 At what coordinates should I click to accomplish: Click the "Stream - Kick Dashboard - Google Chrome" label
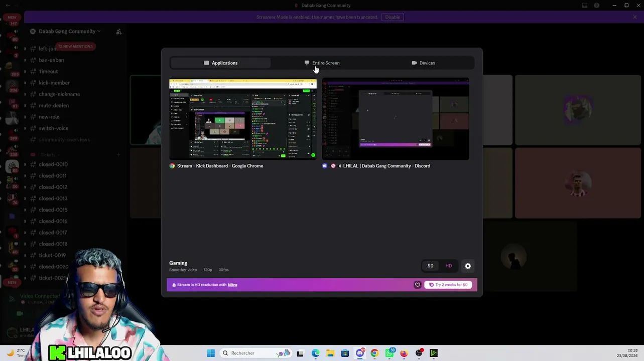[220, 166]
